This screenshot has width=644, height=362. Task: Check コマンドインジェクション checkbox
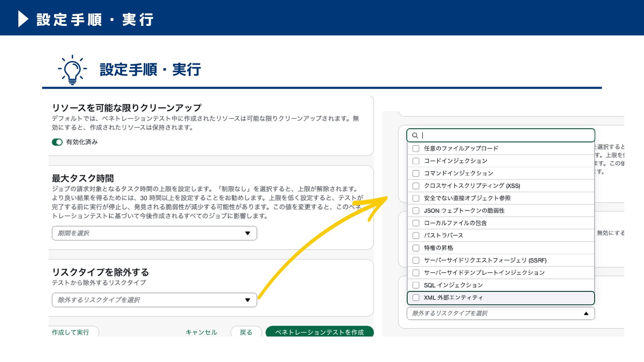click(416, 173)
